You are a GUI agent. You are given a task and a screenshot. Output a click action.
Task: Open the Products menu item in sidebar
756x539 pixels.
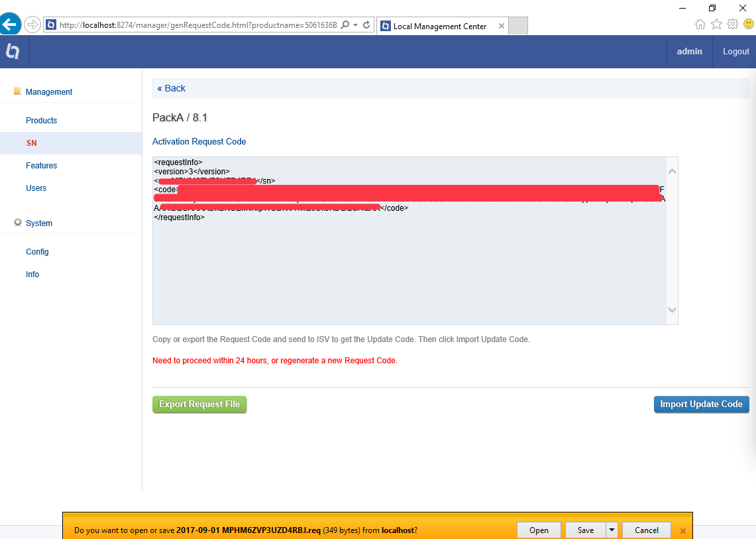41,121
